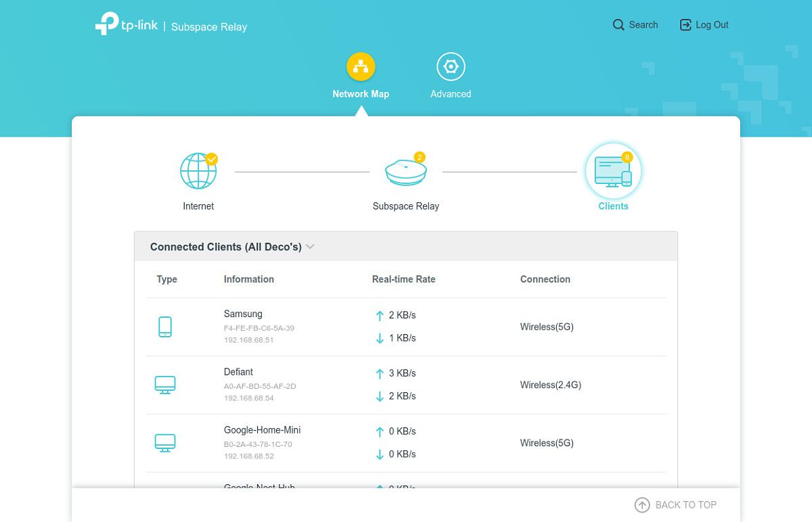Click Defiant's Wireless(2.4G) connection text
This screenshot has height=522, width=812.
551,385
